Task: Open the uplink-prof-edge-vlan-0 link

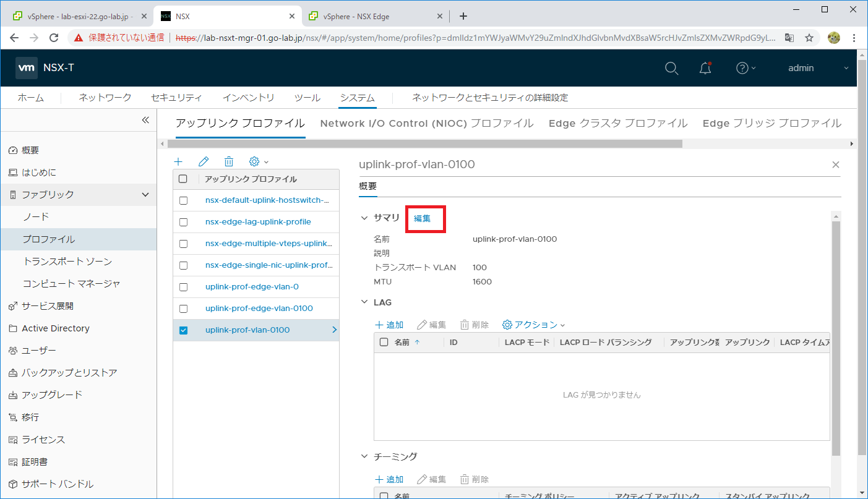Action: 252,287
